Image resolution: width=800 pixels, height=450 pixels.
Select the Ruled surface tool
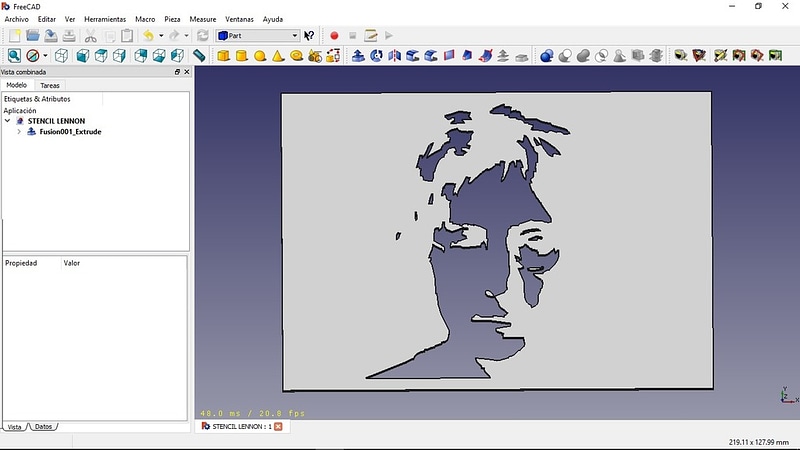tap(449, 56)
